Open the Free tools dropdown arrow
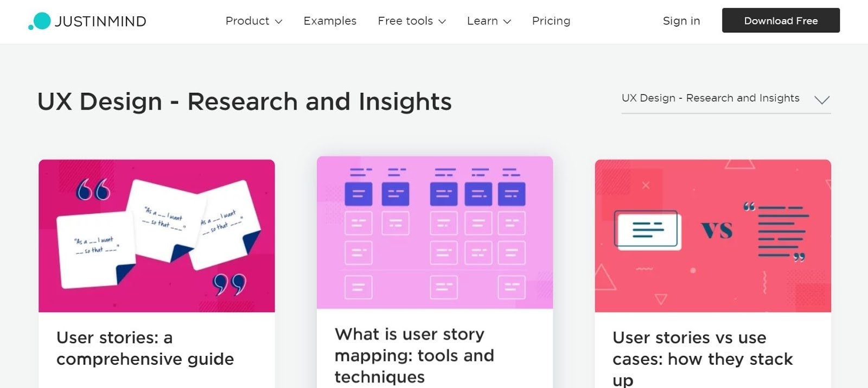 pyautogui.click(x=442, y=22)
